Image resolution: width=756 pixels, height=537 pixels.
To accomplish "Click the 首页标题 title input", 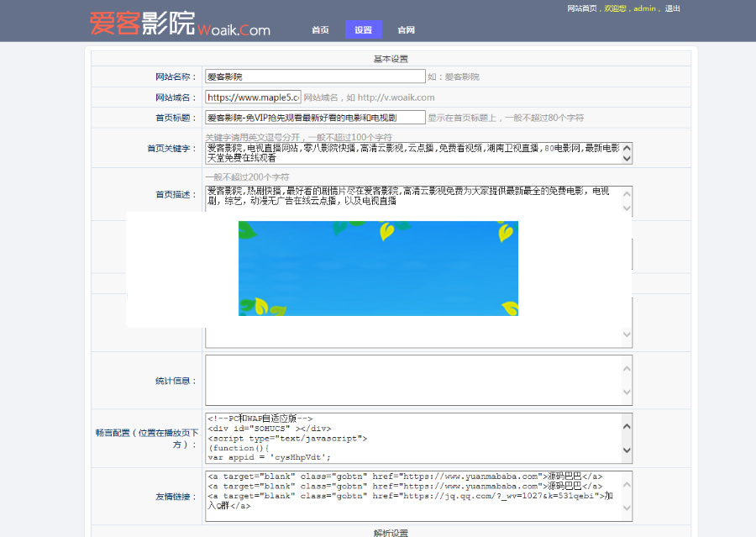I will point(315,117).
